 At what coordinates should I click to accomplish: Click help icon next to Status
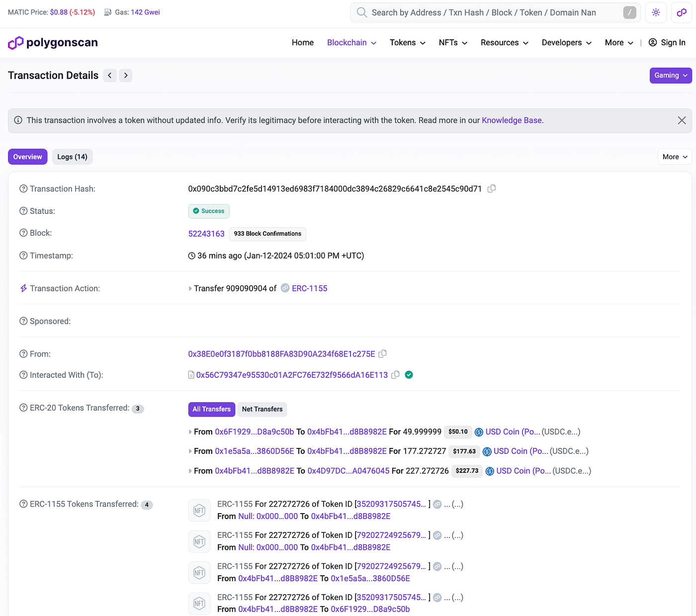point(23,211)
